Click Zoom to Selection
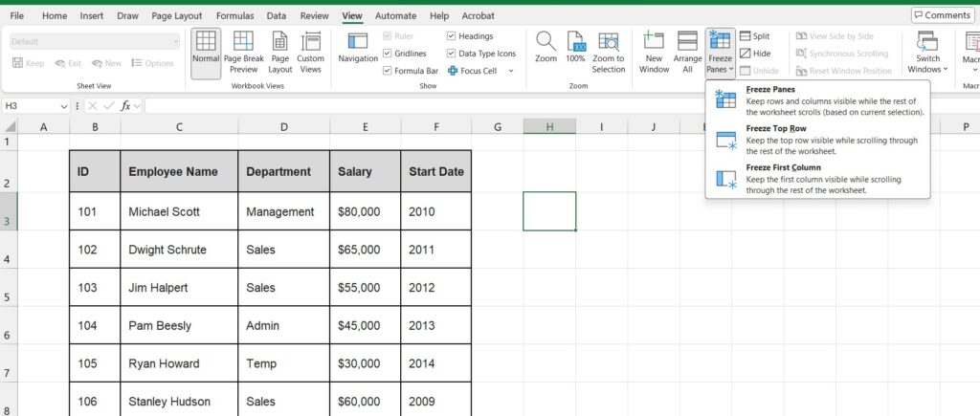 click(609, 53)
